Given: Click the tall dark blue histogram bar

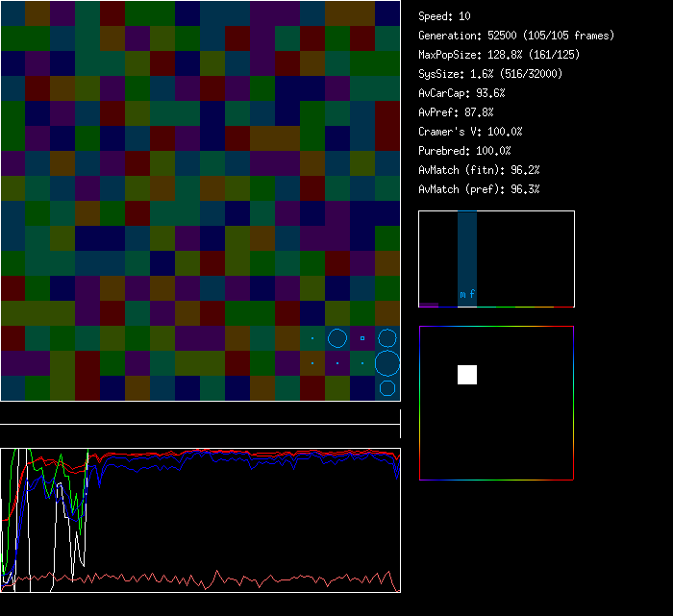Looking at the screenshot, I should coord(467,250).
